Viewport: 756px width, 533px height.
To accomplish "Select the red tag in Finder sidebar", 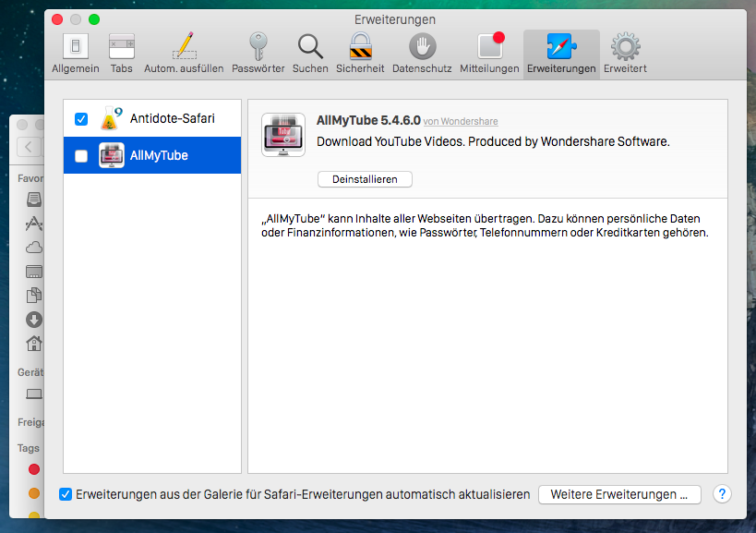I will pyautogui.click(x=34, y=469).
